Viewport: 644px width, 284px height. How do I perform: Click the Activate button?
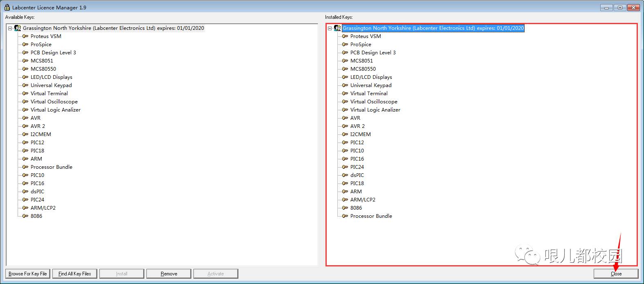point(216,274)
